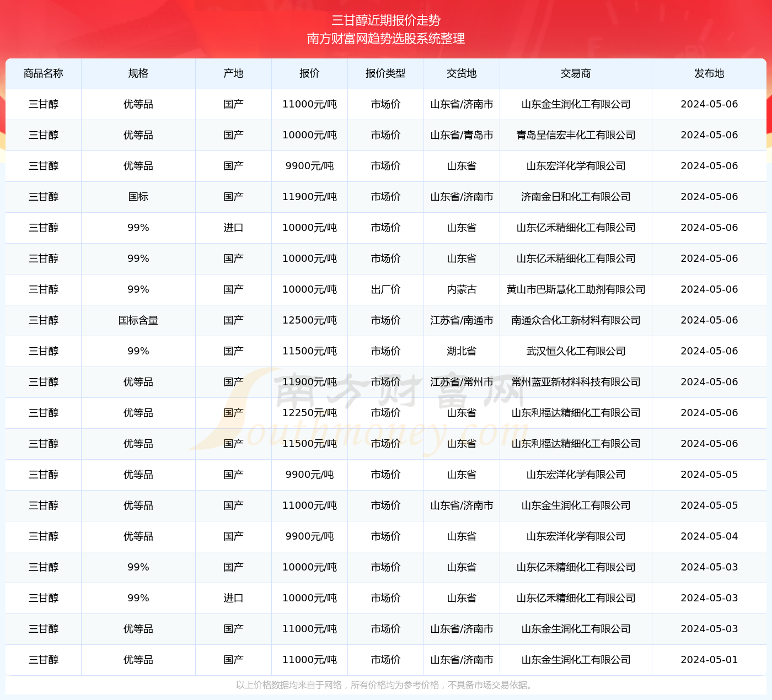Click the 江苏省/常州市 cell
The height and width of the screenshot is (700, 772).
462,382
